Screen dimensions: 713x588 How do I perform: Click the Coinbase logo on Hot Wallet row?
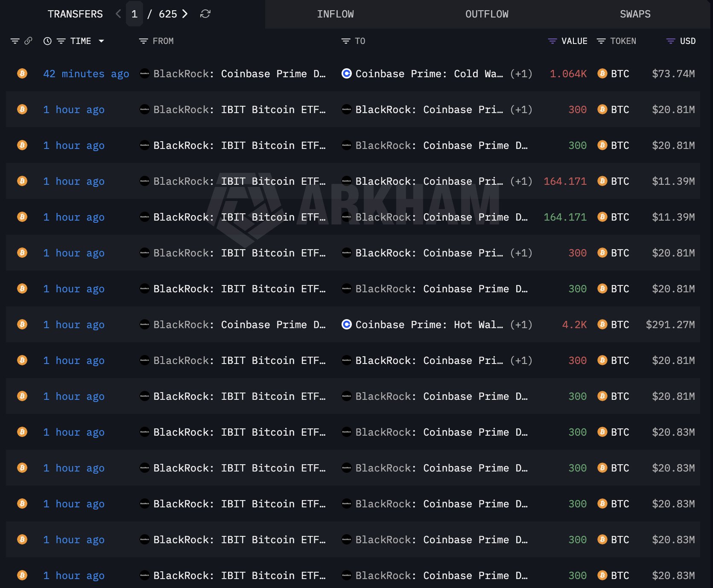347,324
